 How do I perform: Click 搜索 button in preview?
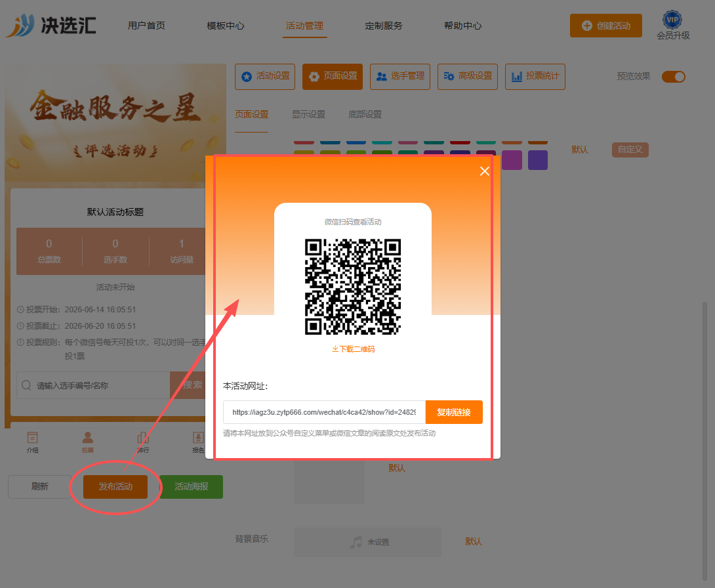(188, 385)
